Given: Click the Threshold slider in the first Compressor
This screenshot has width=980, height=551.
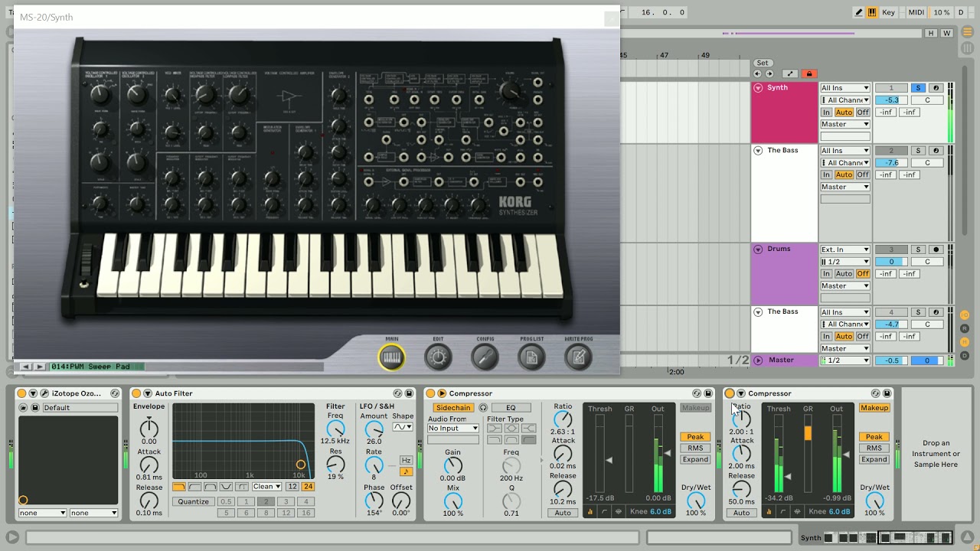Looking at the screenshot, I should pos(601,455).
